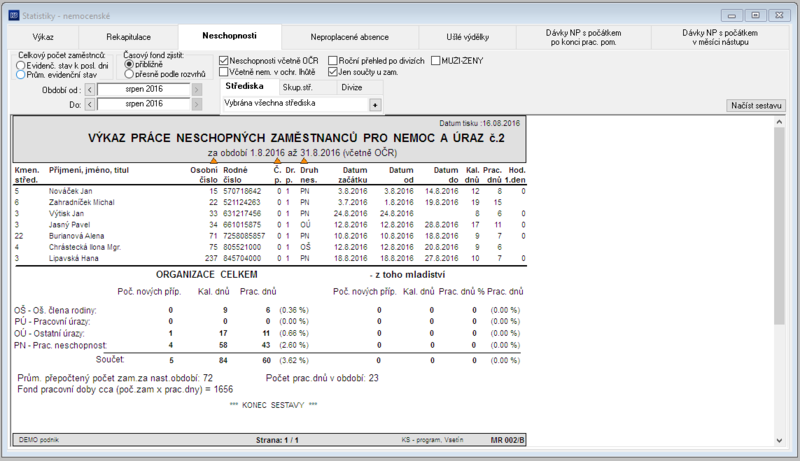
Task: Click Načíst sestavu button
Action: click(756, 106)
